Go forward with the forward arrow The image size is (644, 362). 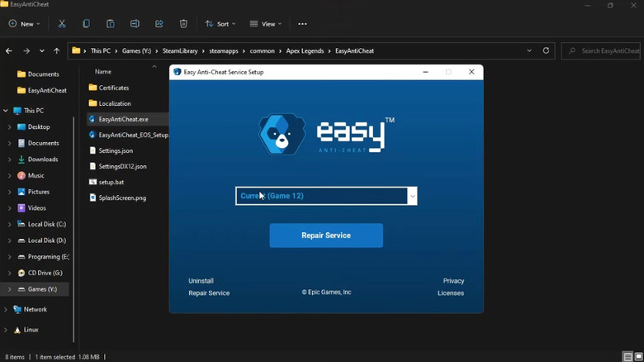click(26, 51)
